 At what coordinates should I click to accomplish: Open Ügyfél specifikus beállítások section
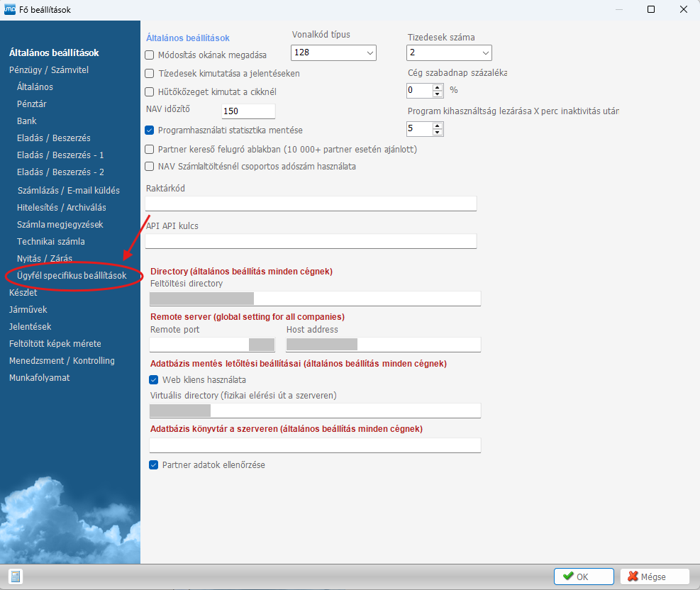72,275
